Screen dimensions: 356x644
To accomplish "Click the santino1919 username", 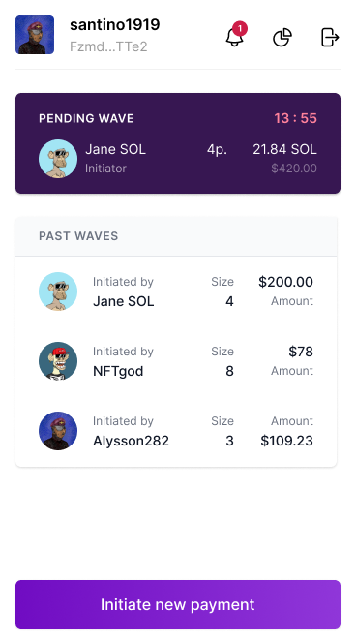I will pyautogui.click(x=115, y=24).
